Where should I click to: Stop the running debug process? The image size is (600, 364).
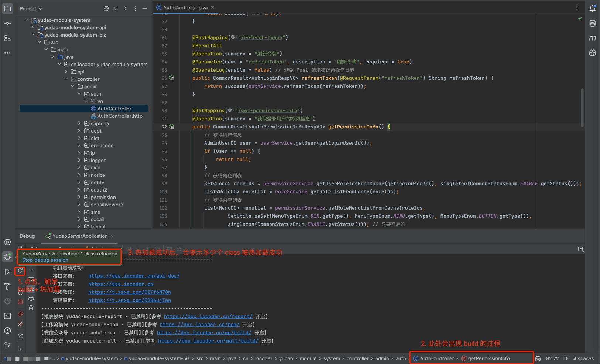[x=20, y=302]
